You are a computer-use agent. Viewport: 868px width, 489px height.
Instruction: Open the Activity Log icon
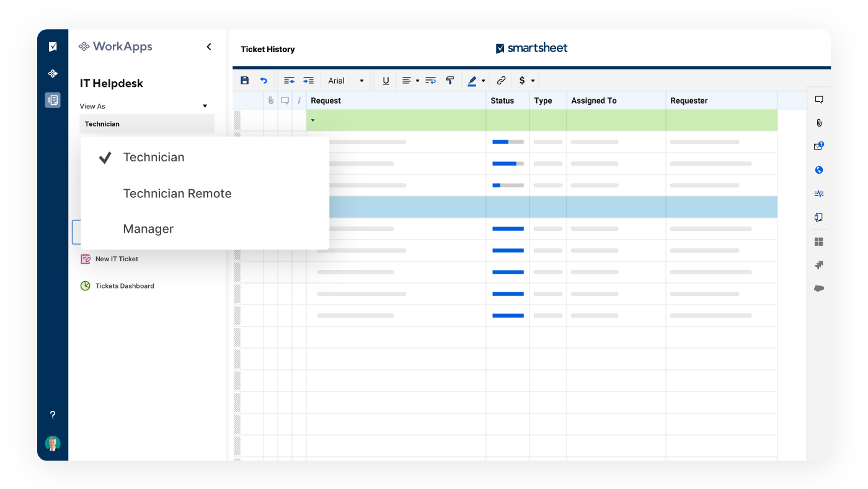(x=819, y=194)
